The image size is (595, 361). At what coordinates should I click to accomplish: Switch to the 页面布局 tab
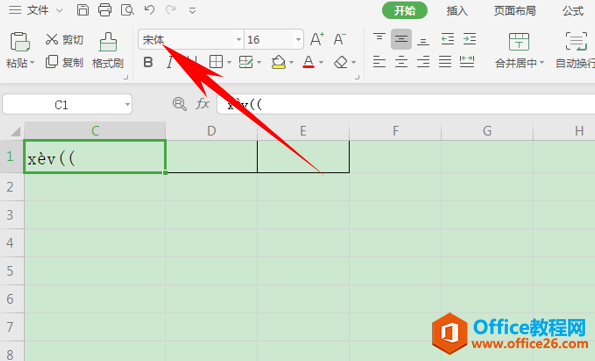[x=515, y=11]
